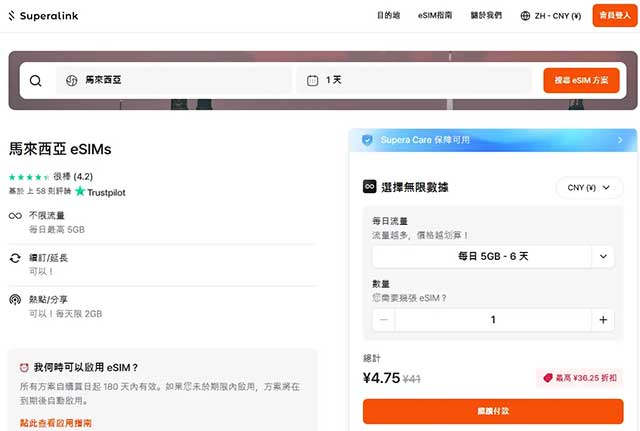Viewport: 640px width, 431px height.
Task: Click the alarm clock icon beside 我何時可以啟用
Action: [22, 368]
